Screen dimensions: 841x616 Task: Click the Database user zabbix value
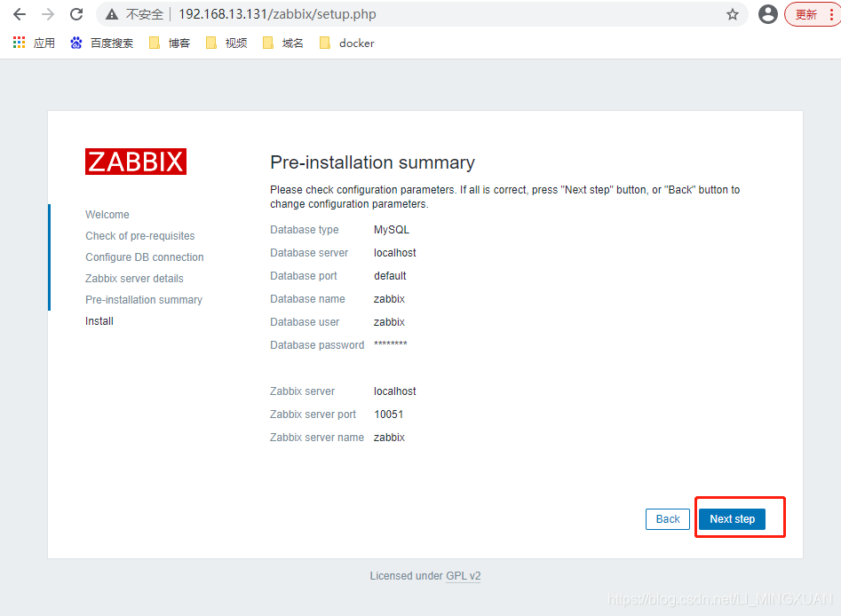[x=389, y=321]
